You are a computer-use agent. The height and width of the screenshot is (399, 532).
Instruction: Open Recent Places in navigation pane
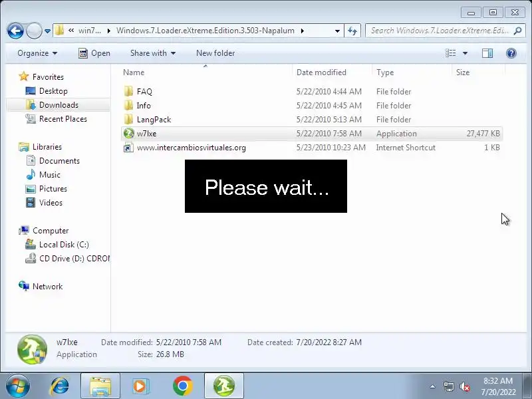pos(63,119)
